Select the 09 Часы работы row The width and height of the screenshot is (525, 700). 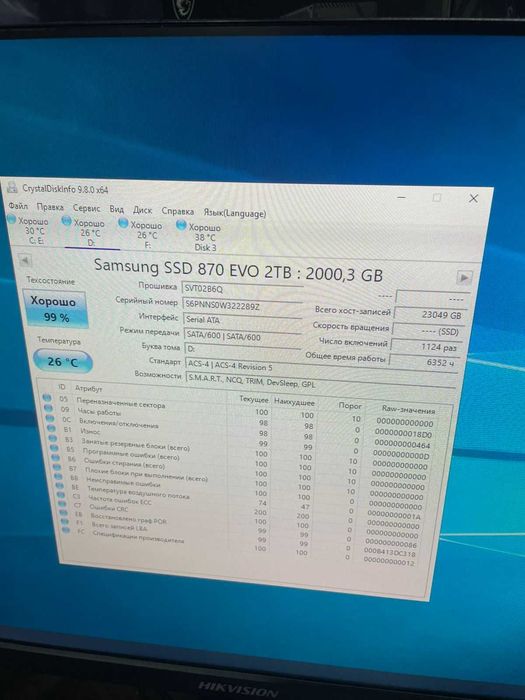pos(239,420)
